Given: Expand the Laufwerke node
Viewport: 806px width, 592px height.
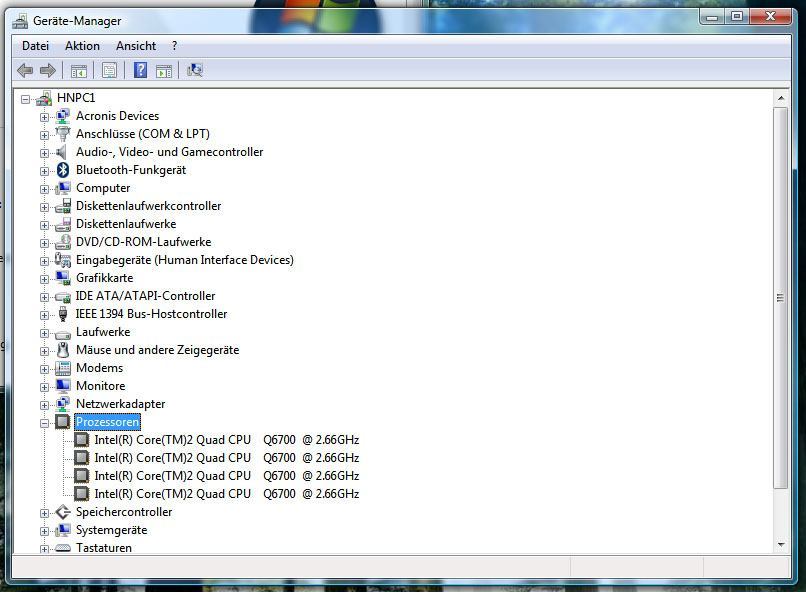Looking at the screenshot, I should [44, 333].
